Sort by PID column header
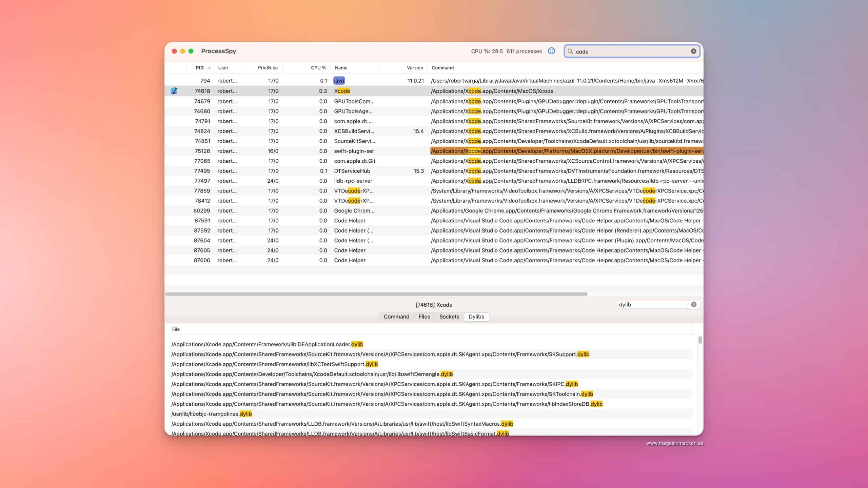This screenshot has width=868, height=488. [x=200, y=68]
